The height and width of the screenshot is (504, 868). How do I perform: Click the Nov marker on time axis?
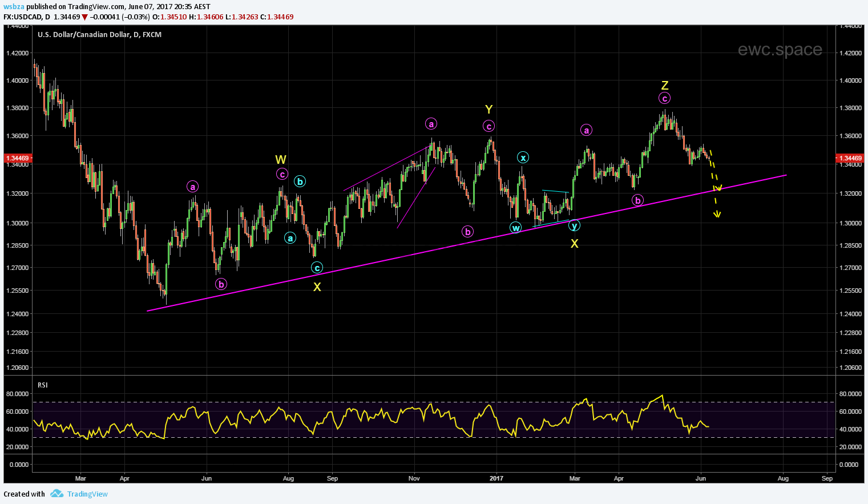[414, 478]
